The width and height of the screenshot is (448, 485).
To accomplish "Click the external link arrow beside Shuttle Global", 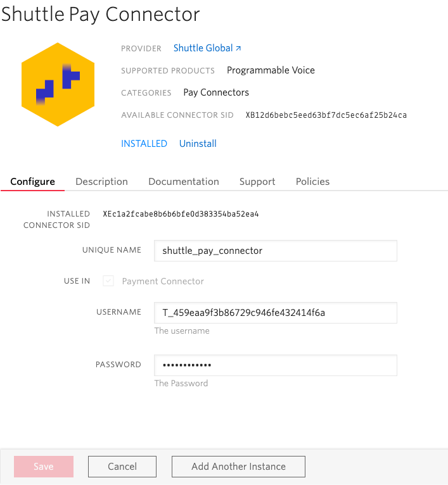I will [x=238, y=48].
